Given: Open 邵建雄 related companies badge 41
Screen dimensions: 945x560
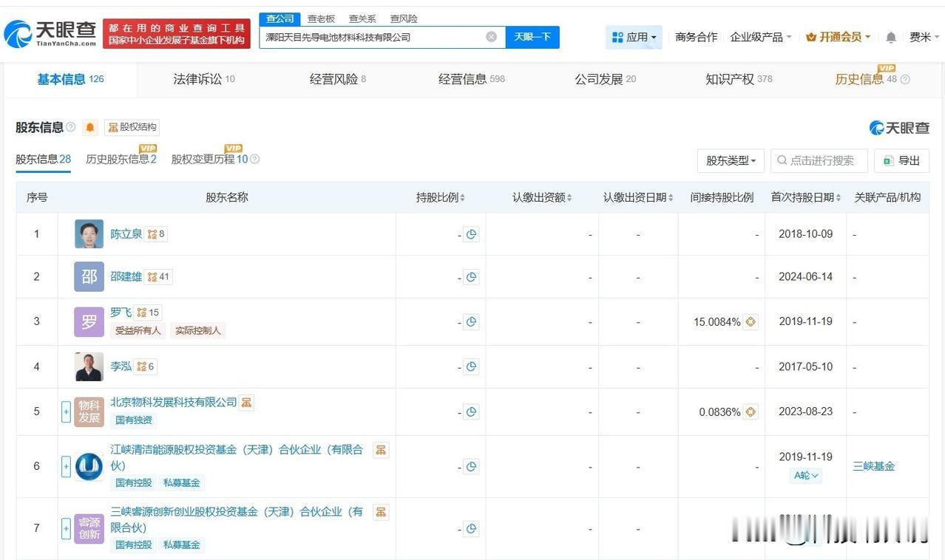Looking at the screenshot, I should [x=158, y=277].
